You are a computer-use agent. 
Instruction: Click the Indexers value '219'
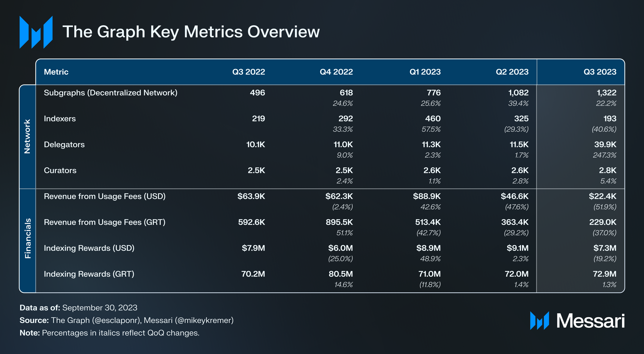click(x=259, y=119)
